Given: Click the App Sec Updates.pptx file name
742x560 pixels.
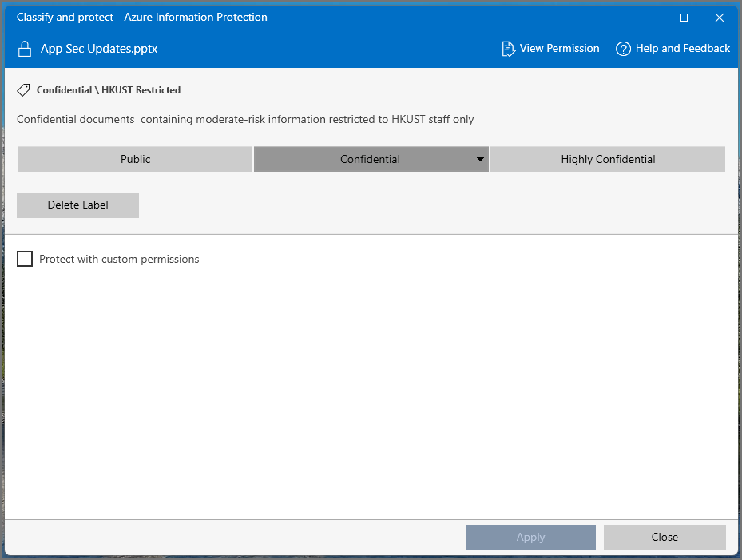Looking at the screenshot, I should click(99, 49).
